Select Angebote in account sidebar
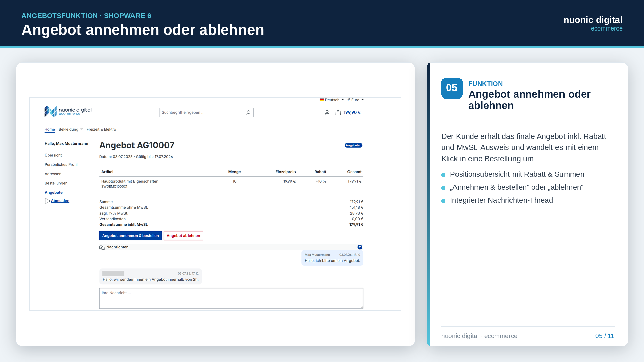This screenshot has height=362, width=644. click(54, 192)
